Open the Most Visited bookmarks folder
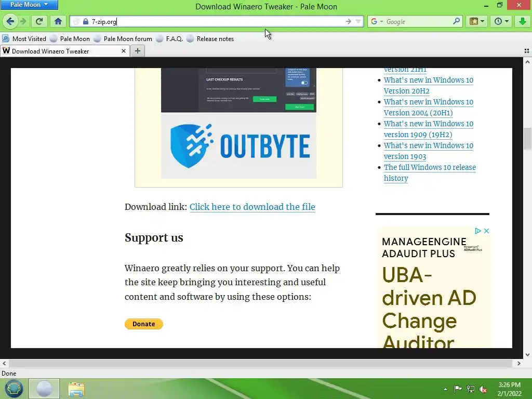This screenshot has height=399, width=532. (x=24, y=38)
